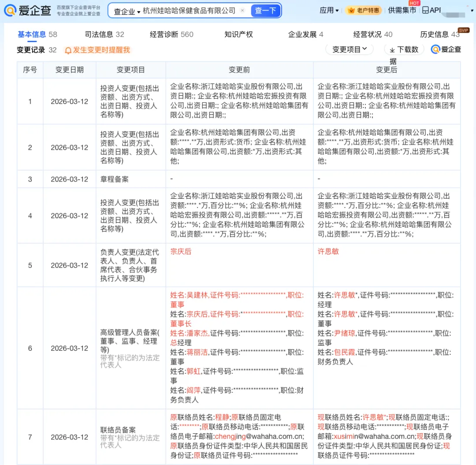Click 宗庆后 in the 变更前 column of row 5
476x465 pixels.
tap(181, 251)
